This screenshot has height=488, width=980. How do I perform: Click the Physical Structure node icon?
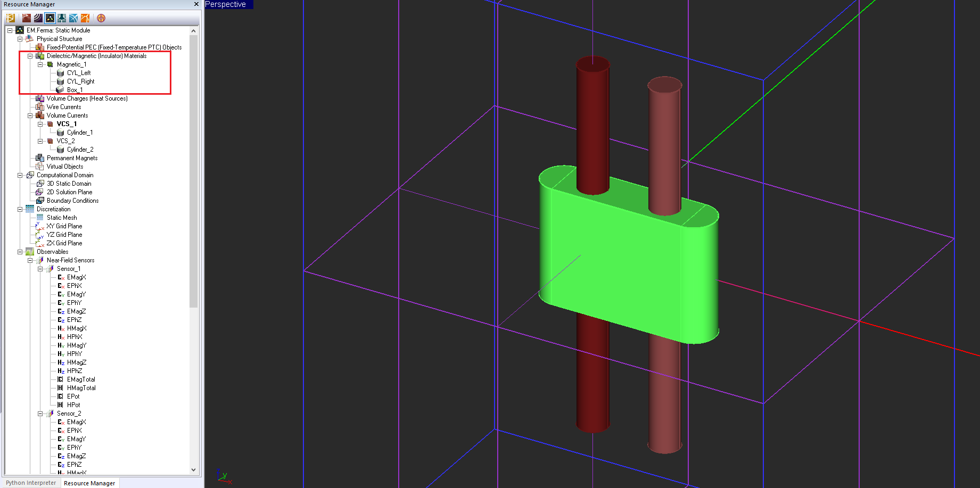[30, 39]
